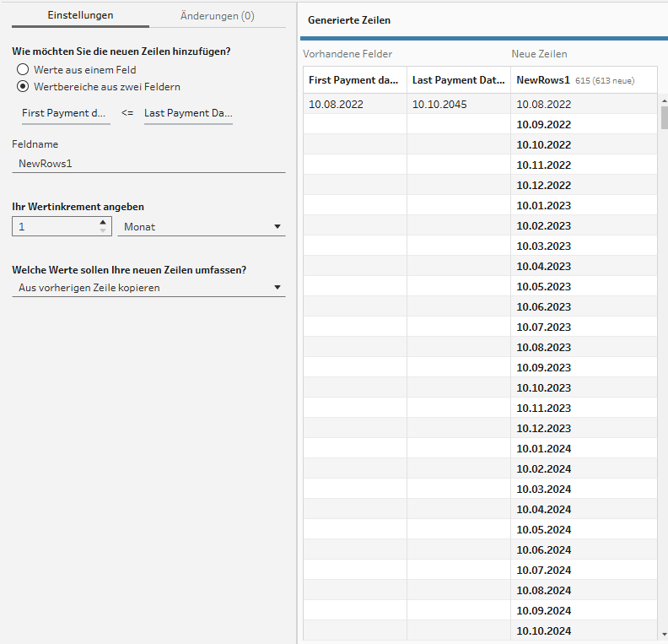Increase the increment value with up arrow
Screen dimensions: 668x644
coord(104,223)
